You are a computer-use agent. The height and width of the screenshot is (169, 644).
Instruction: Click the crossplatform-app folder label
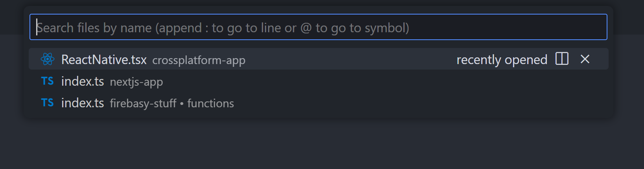point(199,60)
